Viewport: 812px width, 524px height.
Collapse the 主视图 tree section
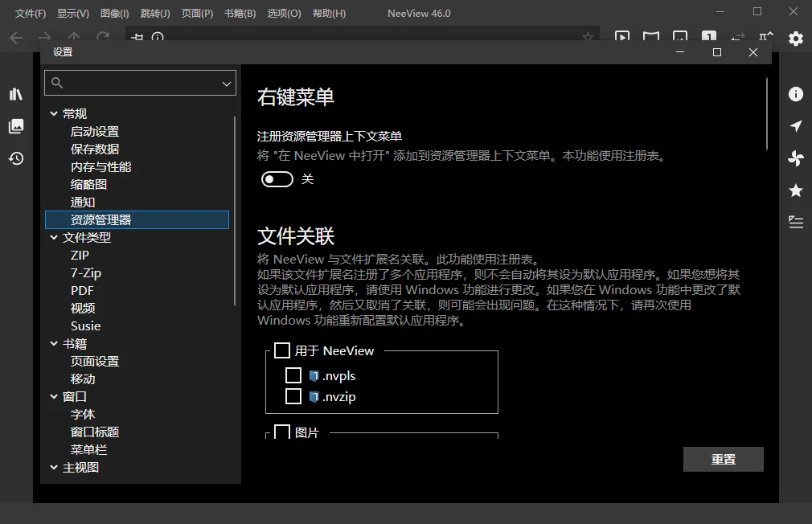[54, 467]
